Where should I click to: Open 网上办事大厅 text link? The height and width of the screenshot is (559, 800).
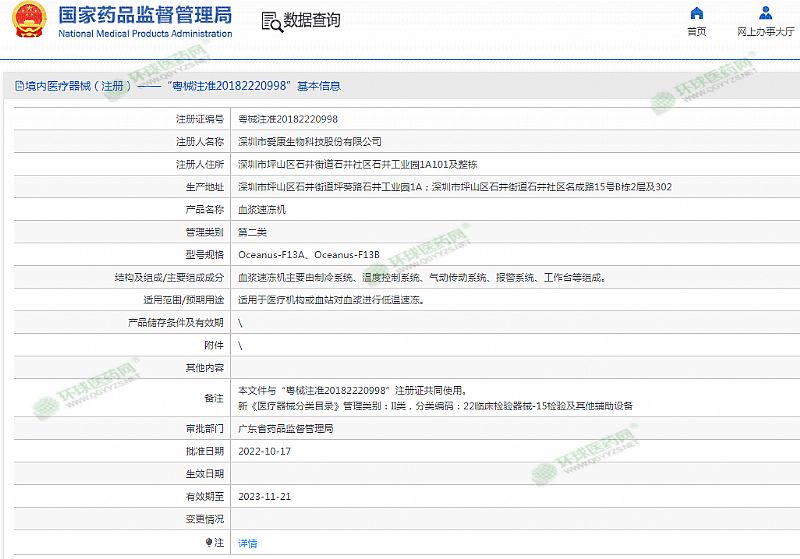766,32
